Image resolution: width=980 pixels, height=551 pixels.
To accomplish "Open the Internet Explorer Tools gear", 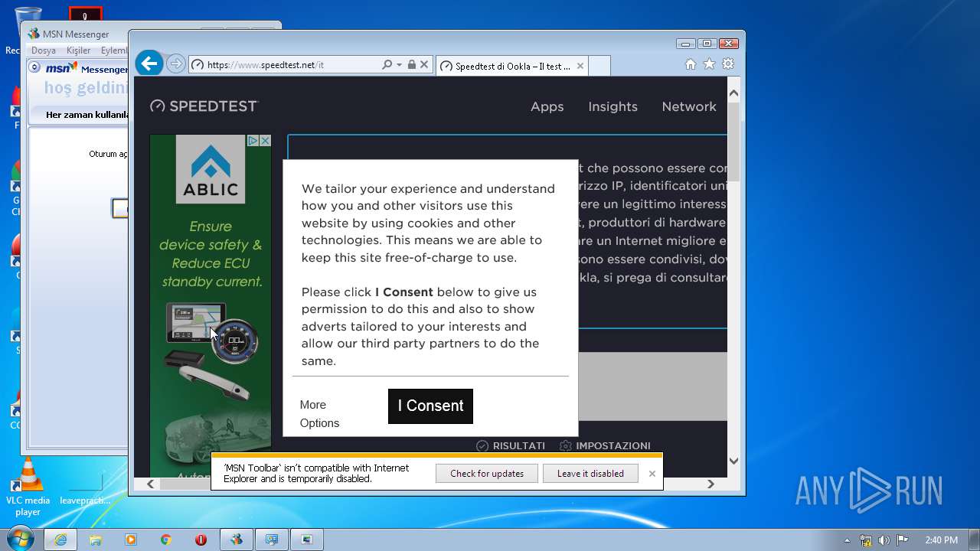I will coord(728,64).
